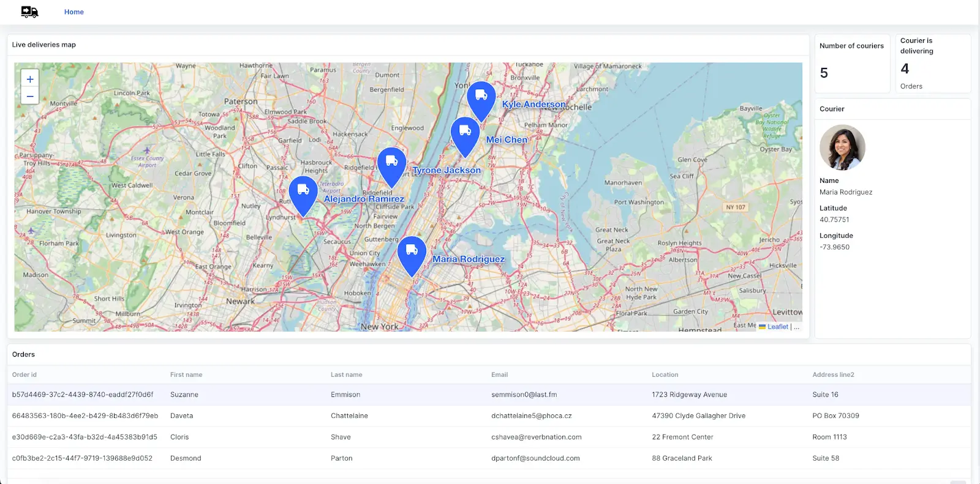Click the Mei Chen map label
The width and height of the screenshot is (980, 484).
pyautogui.click(x=507, y=140)
